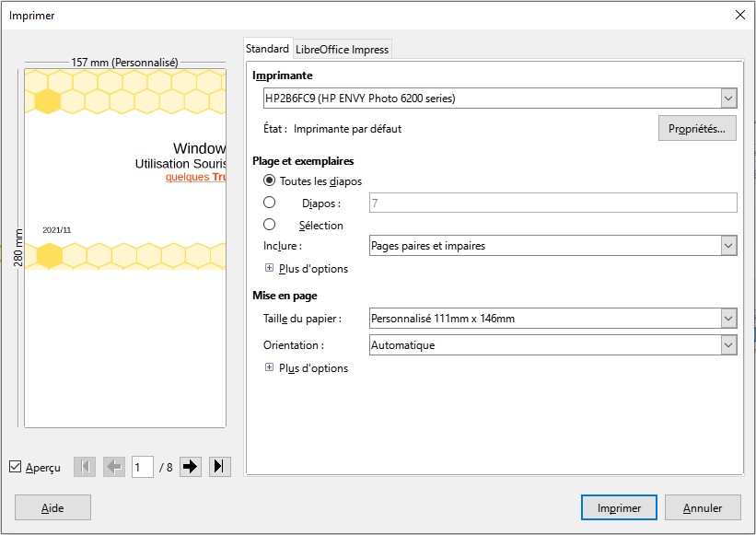Jump to last preview page icon
The height and width of the screenshot is (535, 756).
tap(219, 467)
